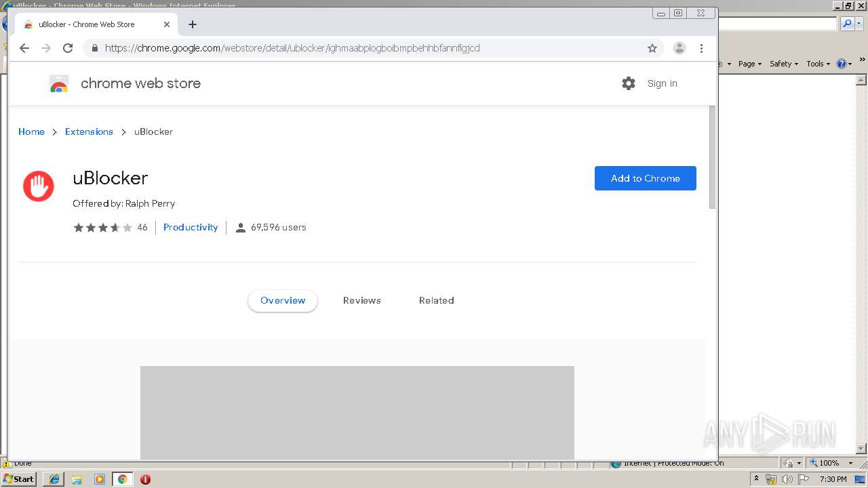The width and height of the screenshot is (868, 488).
Task: Open the Productivity category link
Action: click(191, 227)
